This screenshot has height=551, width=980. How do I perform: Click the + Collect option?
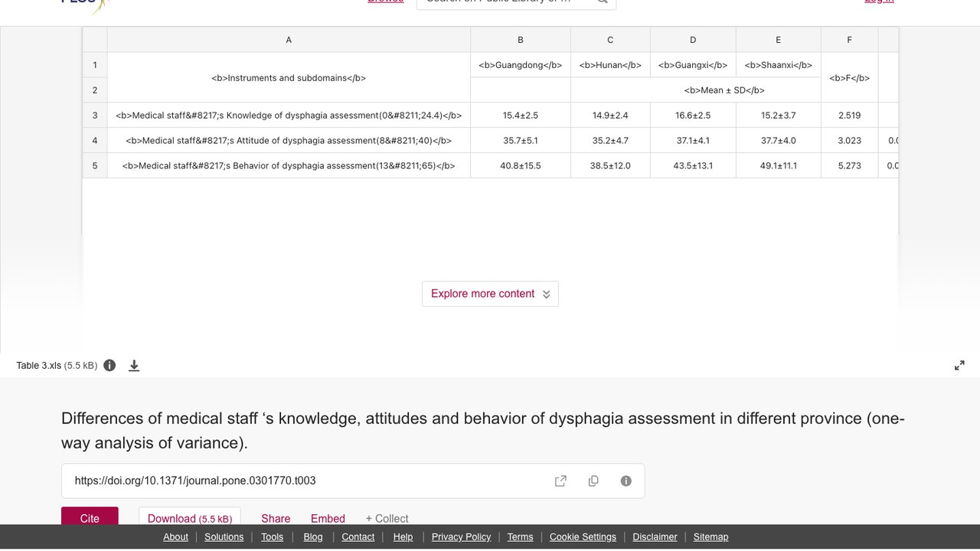(387, 518)
